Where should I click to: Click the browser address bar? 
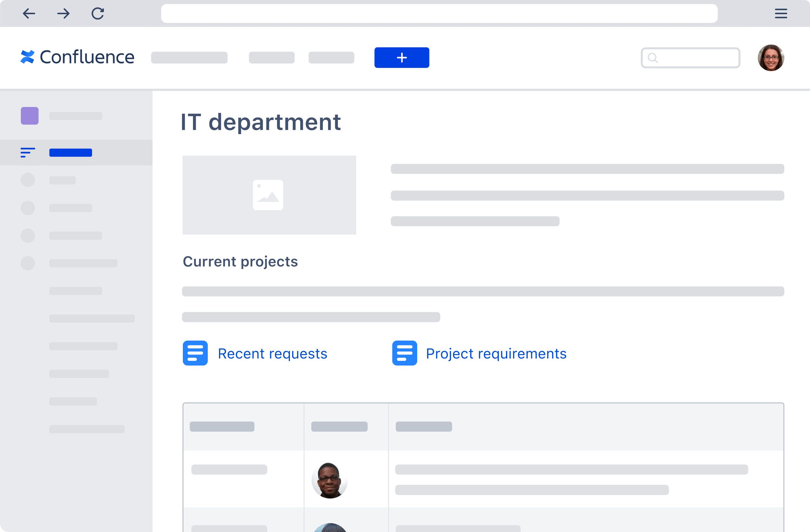(x=439, y=14)
